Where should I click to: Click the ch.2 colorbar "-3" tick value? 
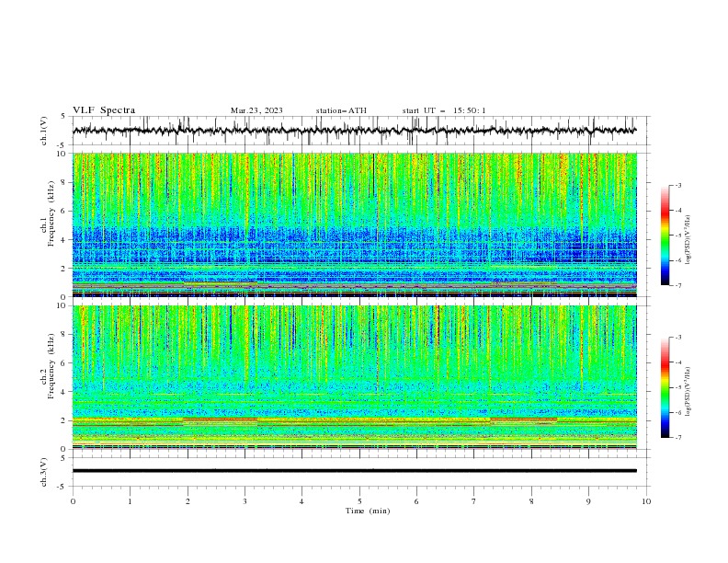pos(678,338)
